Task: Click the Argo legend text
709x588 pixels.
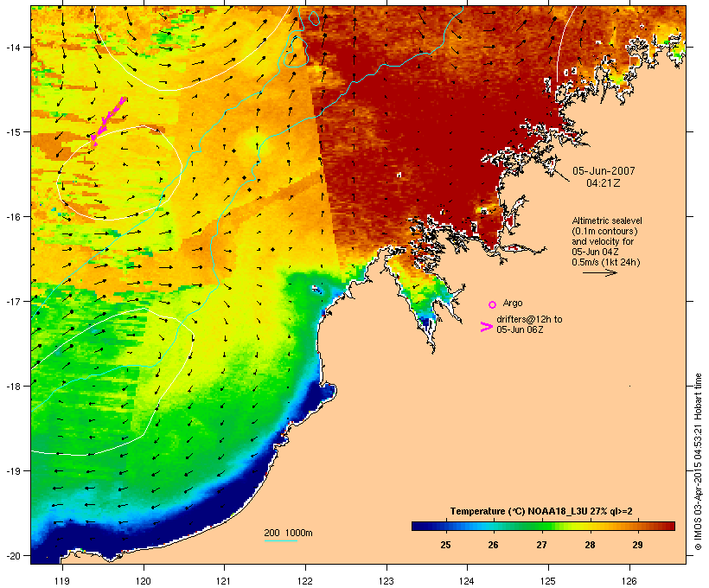Action: pos(513,303)
